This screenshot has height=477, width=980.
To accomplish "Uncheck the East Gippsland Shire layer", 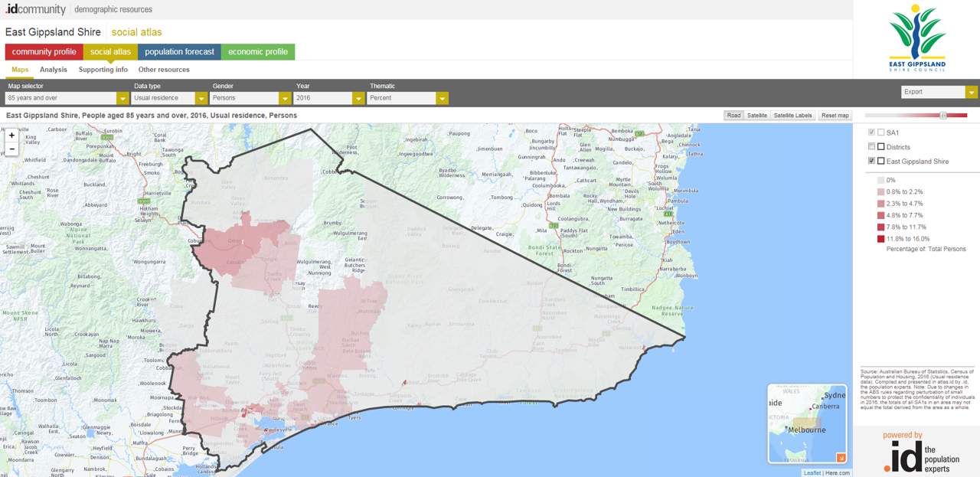I will click(x=871, y=161).
